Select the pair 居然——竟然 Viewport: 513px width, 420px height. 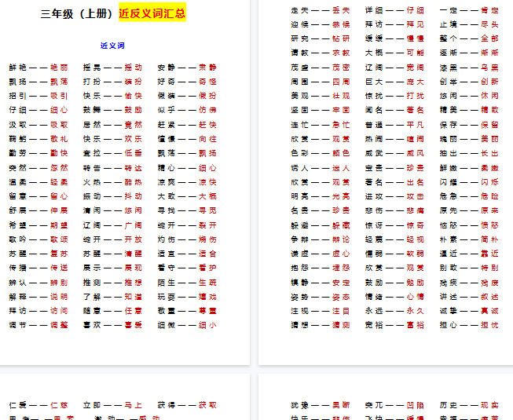[112, 125]
